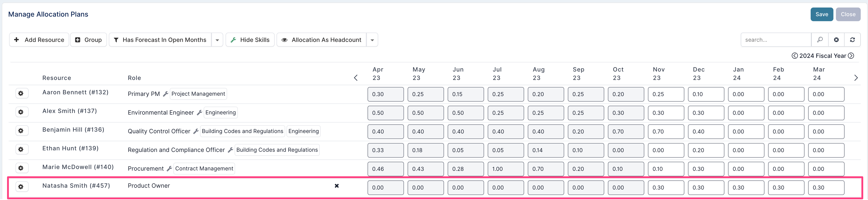Open the allocation view dropdown arrow
The image size is (868, 200).
pos(372,40)
